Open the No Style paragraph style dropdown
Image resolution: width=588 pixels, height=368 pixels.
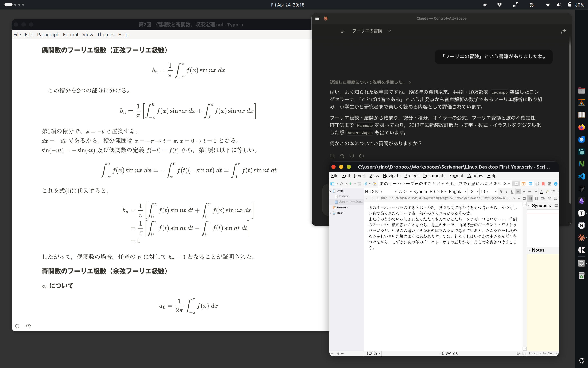click(381, 192)
